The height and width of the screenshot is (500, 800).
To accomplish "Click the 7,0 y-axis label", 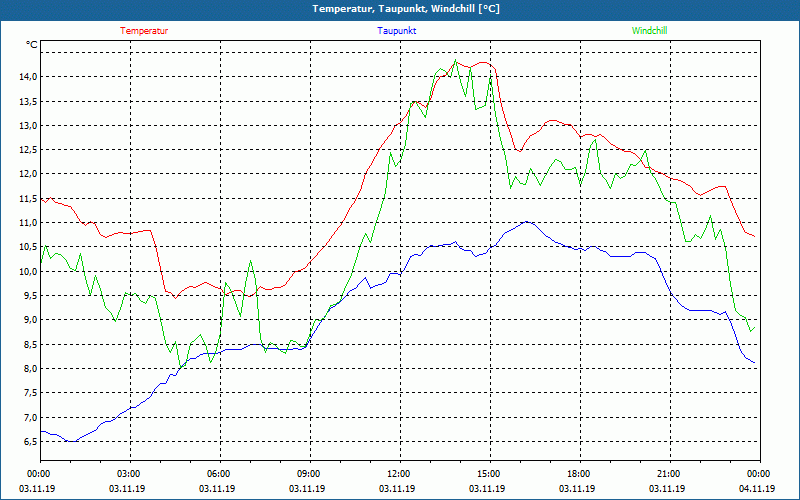I will (x=30, y=417).
